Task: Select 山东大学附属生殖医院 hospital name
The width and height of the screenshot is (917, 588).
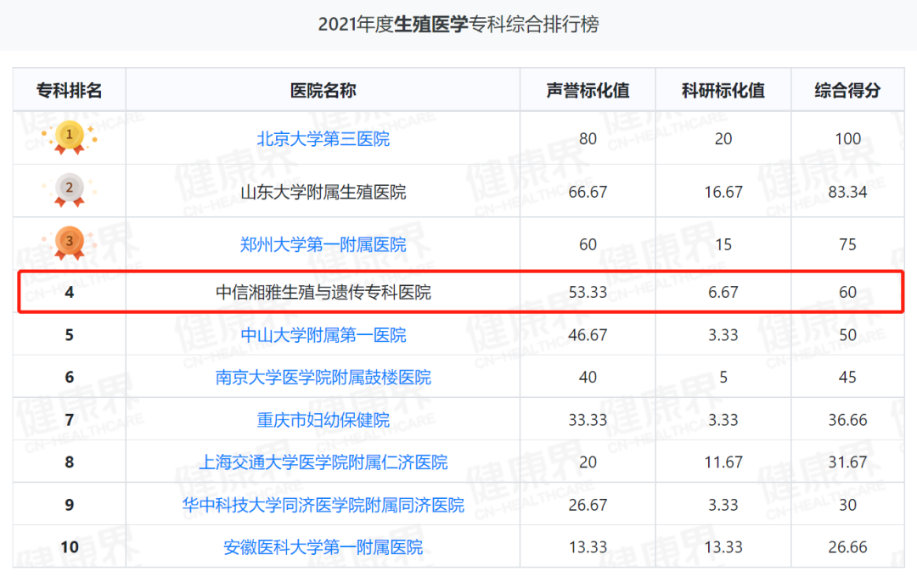Action: coord(323,192)
